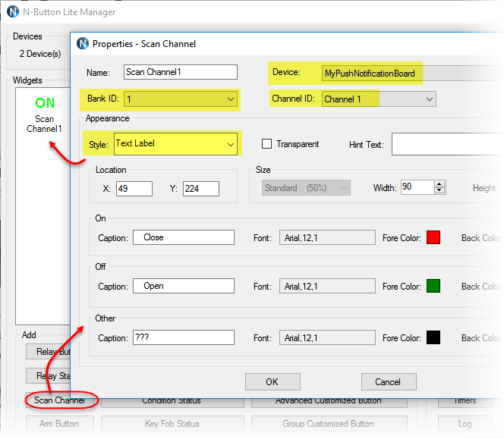Screen dimensions: 504x439
Task: Click OK in the Properties dialog
Action: (272, 382)
